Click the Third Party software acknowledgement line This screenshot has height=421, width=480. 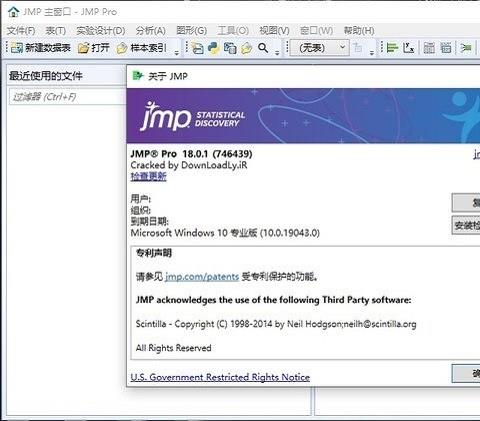point(273,300)
